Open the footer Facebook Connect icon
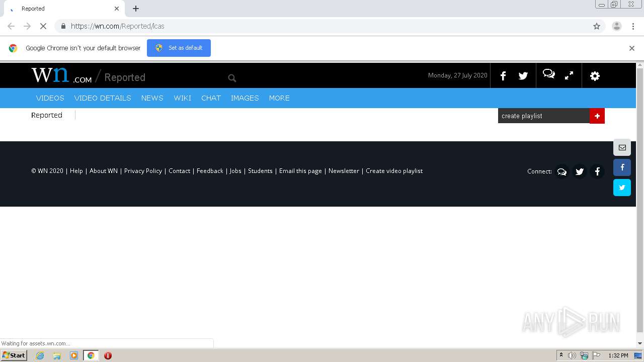The height and width of the screenshot is (362, 644). pos(597,171)
